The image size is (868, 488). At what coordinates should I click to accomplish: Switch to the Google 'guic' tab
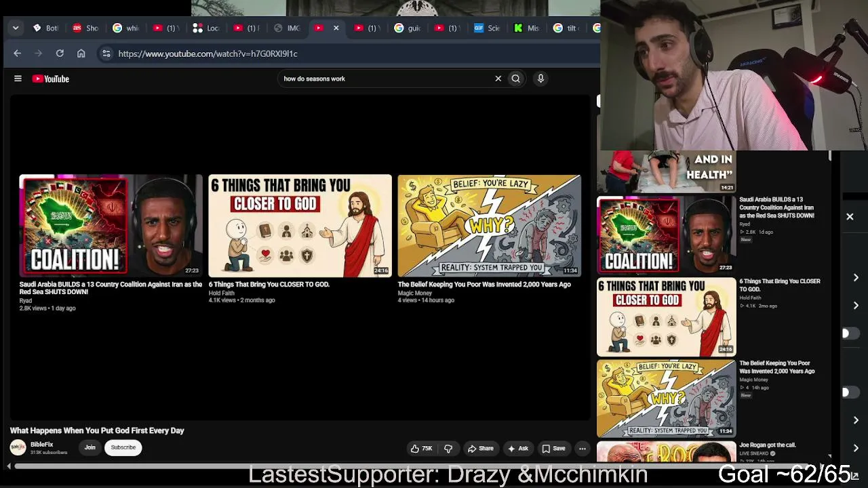point(407,28)
